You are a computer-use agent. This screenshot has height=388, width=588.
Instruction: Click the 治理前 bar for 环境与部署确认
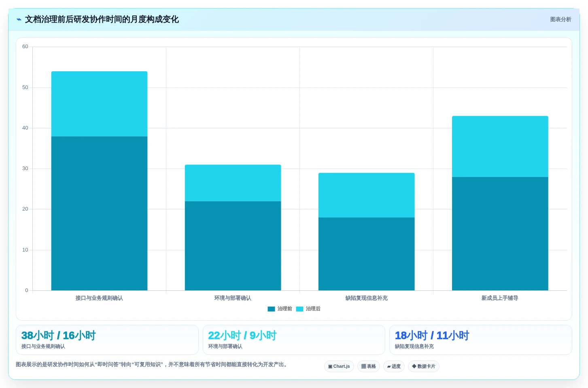pos(233,246)
